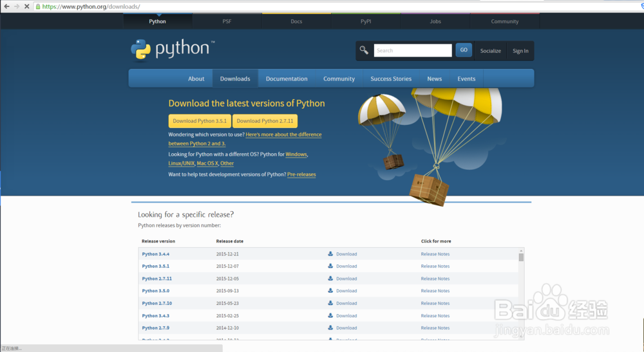Open the Python 3.4.4 release link
The width and height of the screenshot is (644, 352).
pos(156,254)
